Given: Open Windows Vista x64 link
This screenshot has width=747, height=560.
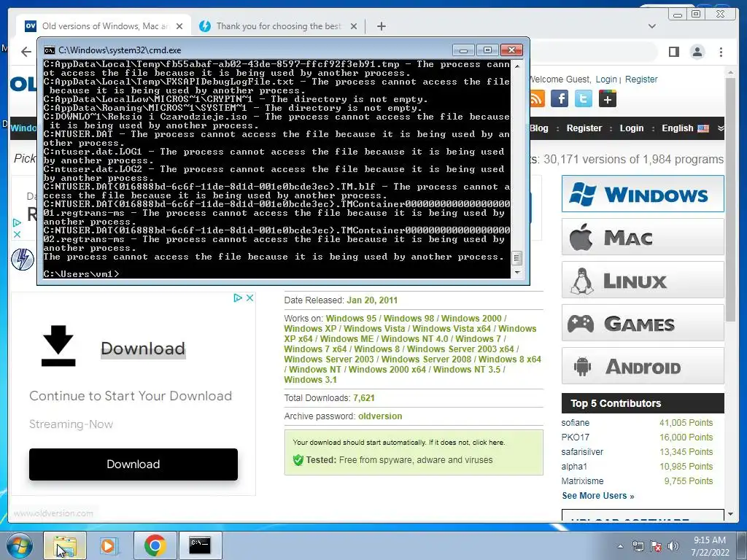Looking at the screenshot, I should [x=452, y=329].
